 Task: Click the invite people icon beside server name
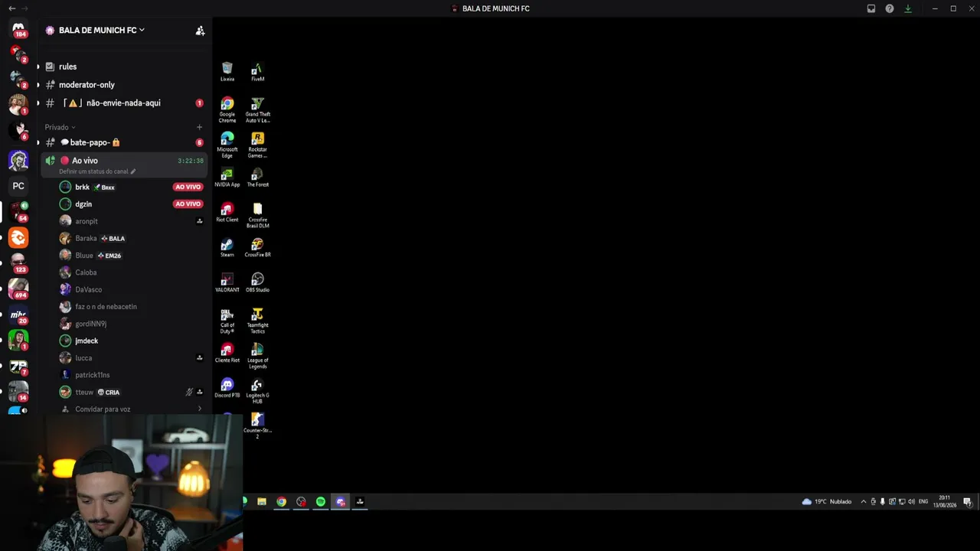point(200,31)
